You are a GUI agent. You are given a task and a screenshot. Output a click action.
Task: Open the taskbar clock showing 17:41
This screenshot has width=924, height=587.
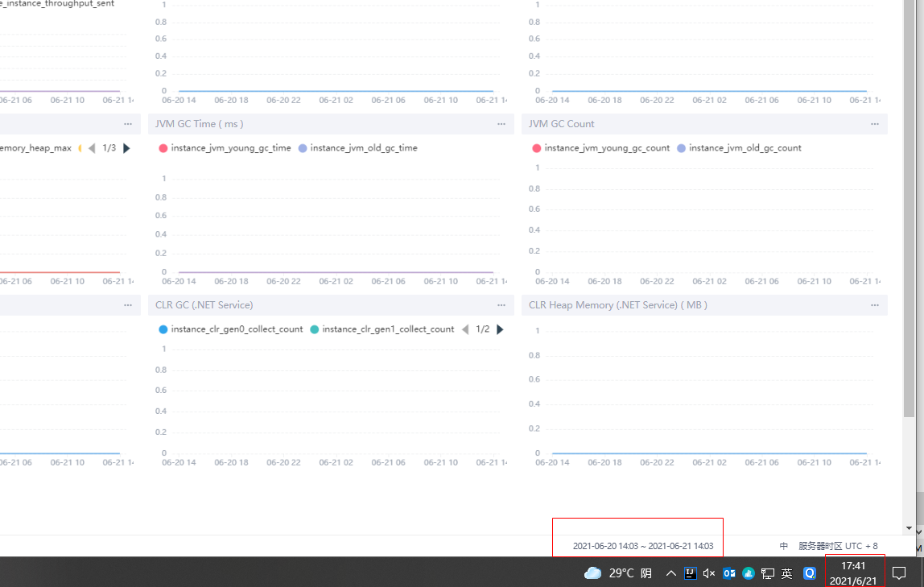pos(853,573)
